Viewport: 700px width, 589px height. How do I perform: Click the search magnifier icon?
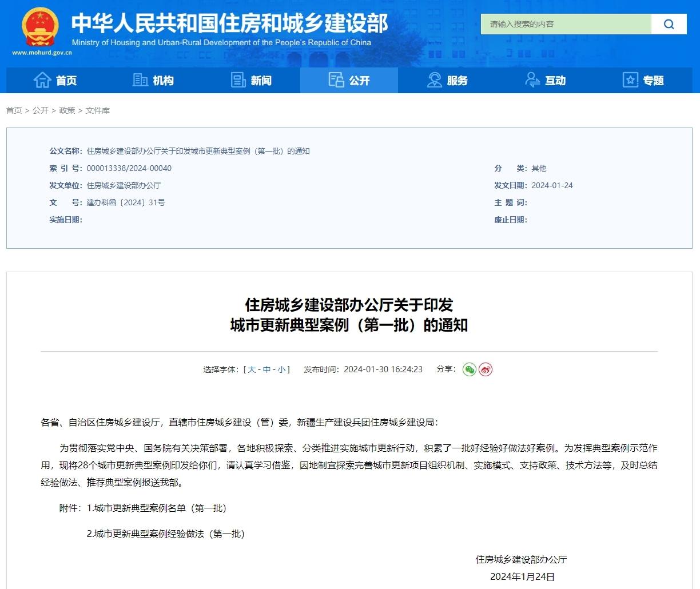(669, 24)
